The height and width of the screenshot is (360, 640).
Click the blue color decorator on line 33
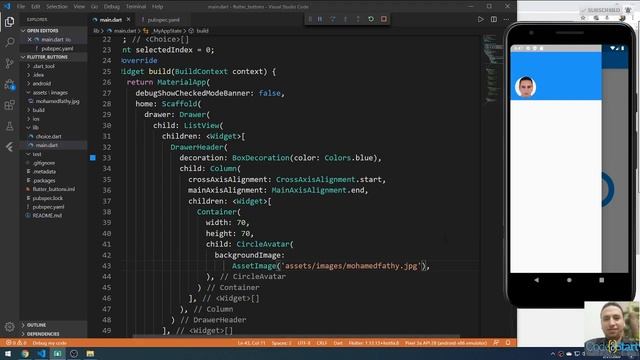(93, 158)
